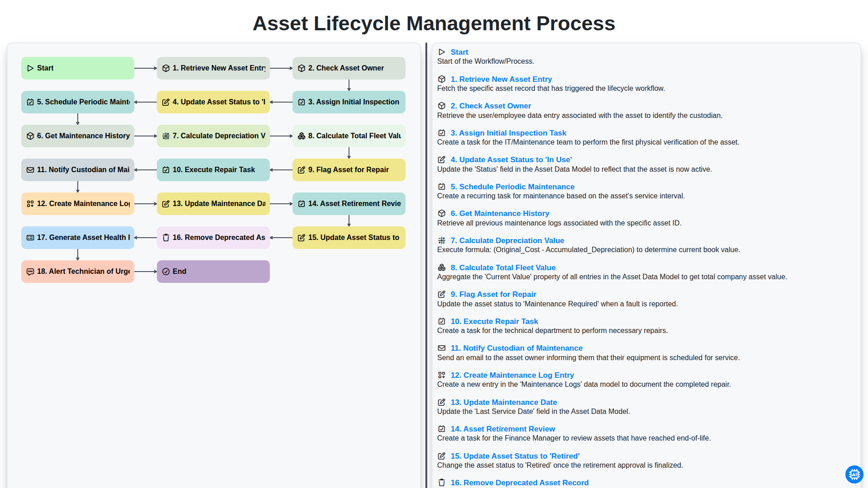Click the AI assistant chip icon
This screenshot has height=488, width=868.
click(x=854, y=474)
